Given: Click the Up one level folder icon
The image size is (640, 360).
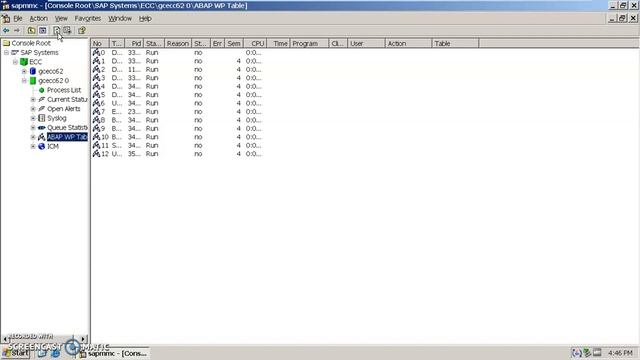Looking at the screenshot, I should coord(31,31).
